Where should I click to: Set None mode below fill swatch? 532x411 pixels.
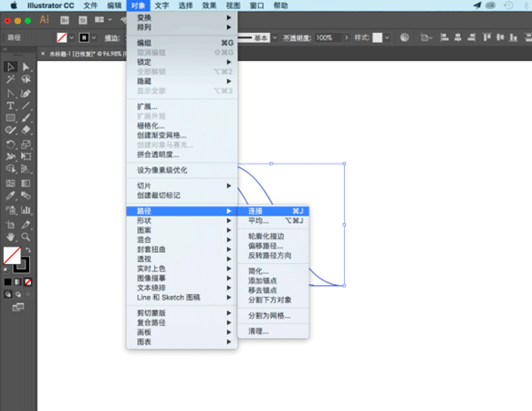(x=28, y=282)
